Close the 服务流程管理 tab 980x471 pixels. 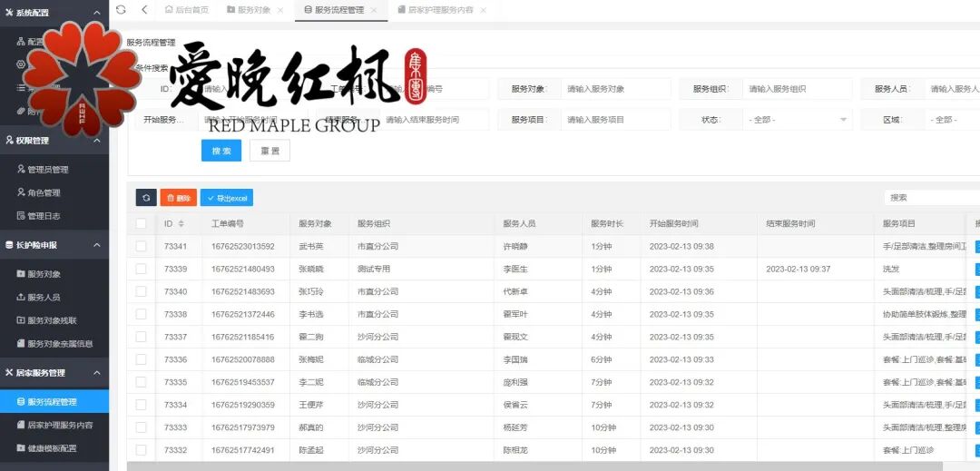(x=374, y=10)
